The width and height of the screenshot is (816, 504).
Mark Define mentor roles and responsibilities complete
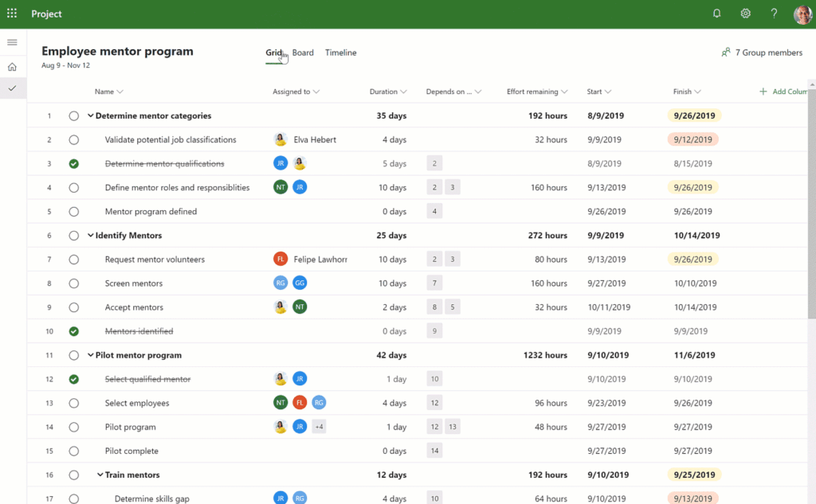[x=74, y=188]
